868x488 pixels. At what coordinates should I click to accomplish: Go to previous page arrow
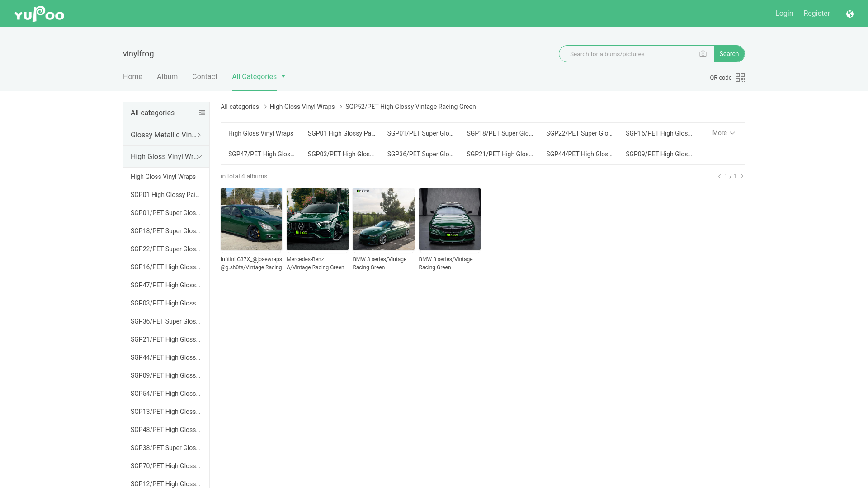point(720,176)
